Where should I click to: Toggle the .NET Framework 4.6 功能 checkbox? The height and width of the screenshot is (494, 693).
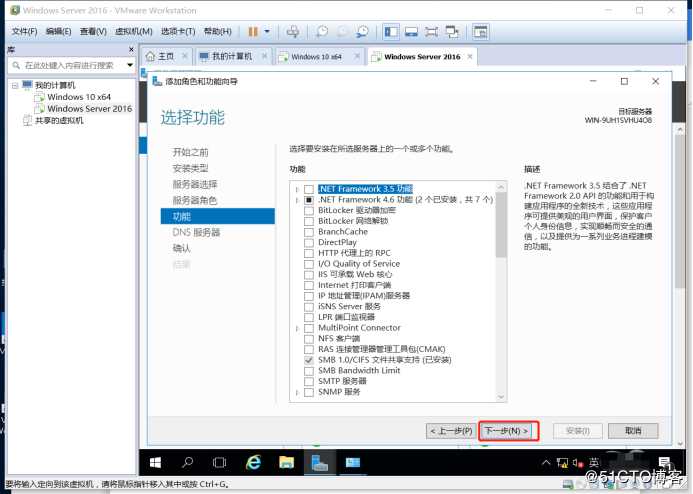tap(309, 200)
